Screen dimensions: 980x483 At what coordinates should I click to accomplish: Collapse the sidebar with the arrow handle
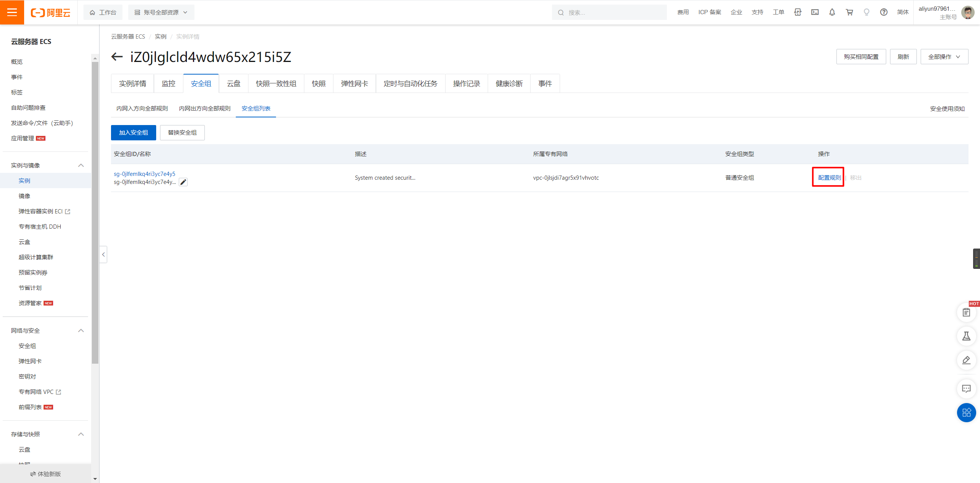[x=103, y=254]
